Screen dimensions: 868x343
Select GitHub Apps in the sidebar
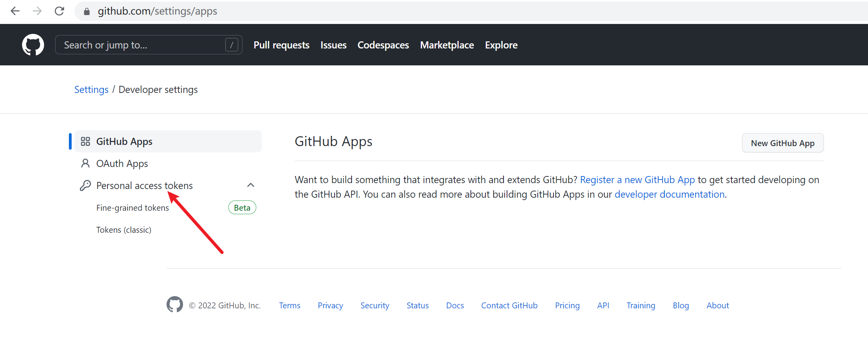168,141
